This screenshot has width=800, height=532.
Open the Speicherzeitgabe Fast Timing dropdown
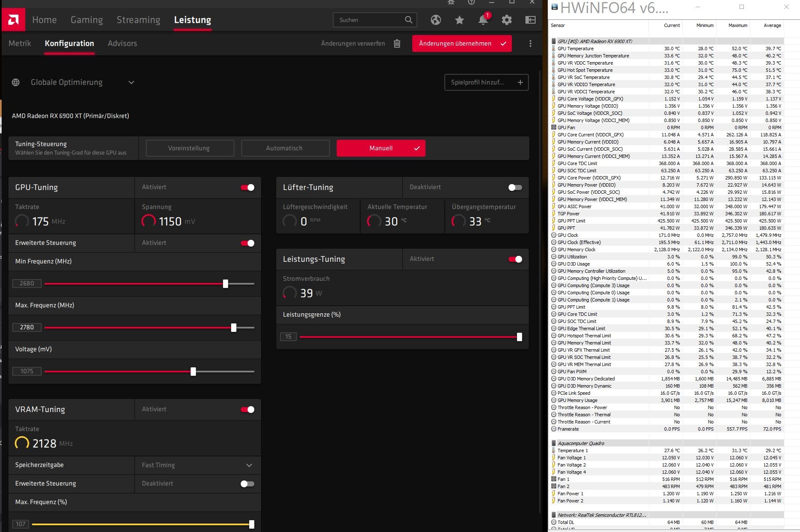(x=198, y=465)
